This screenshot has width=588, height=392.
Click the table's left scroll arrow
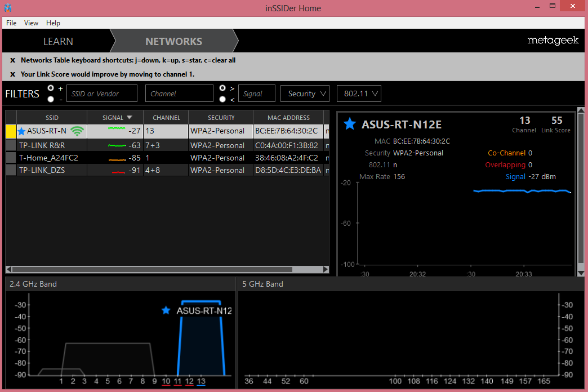(x=8, y=269)
